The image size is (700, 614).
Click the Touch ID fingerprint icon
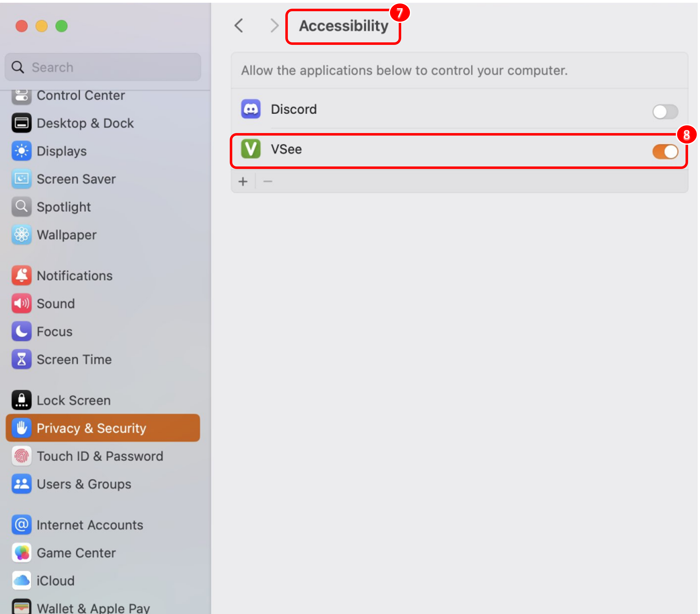(22, 456)
